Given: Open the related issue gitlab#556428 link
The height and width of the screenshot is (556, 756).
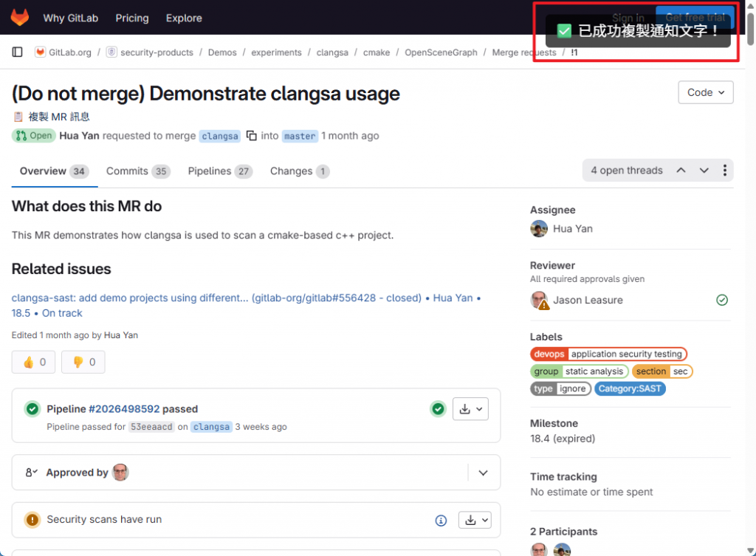Looking at the screenshot, I should click(246, 305).
